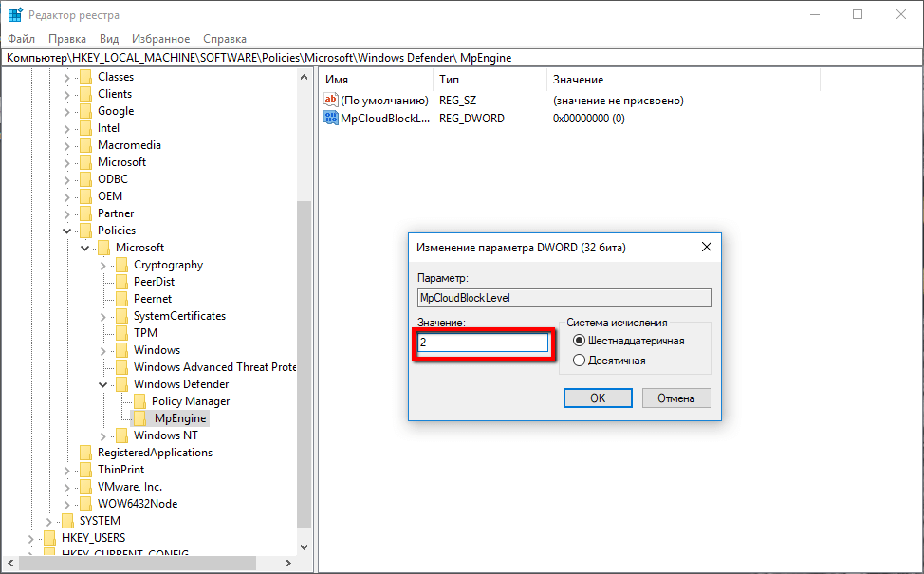Choose Шестнадцатеричная radio button
Viewport: 924px width, 574px height.
579,341
